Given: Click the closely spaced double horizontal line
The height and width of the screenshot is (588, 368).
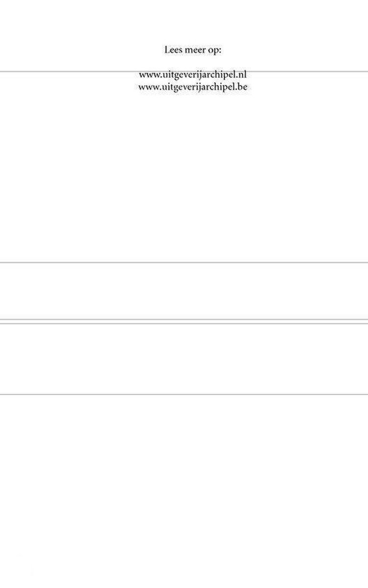Looking at the screenshot, I should pos(184,321).
